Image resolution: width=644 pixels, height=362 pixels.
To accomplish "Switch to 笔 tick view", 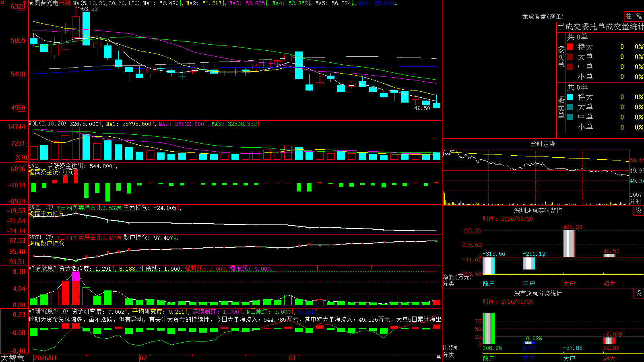I will [x=639, y=16].
